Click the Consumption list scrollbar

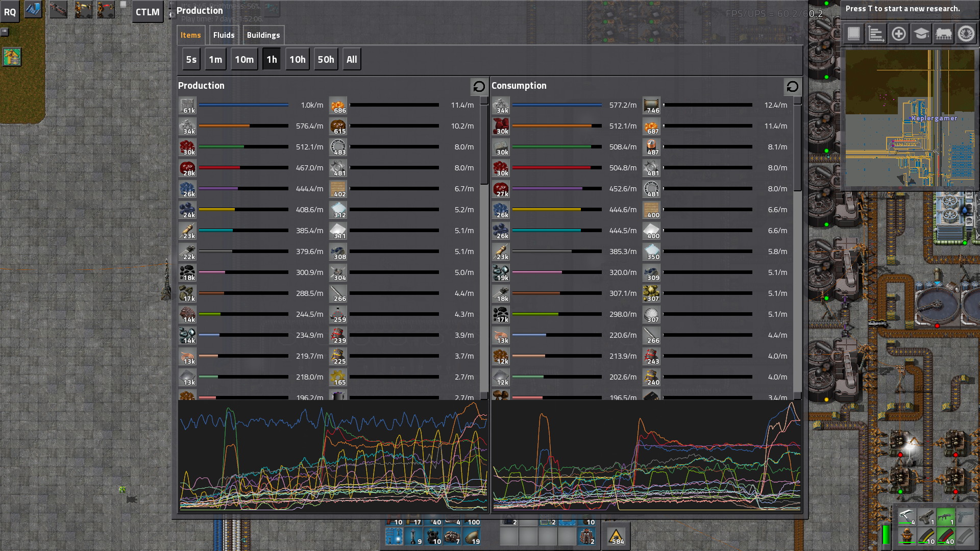pyautogui.click(x=797, y=148)
